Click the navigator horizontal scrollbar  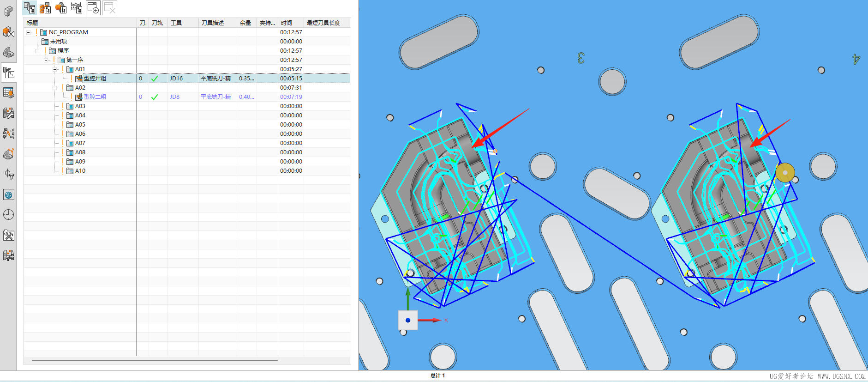[155, 360]
